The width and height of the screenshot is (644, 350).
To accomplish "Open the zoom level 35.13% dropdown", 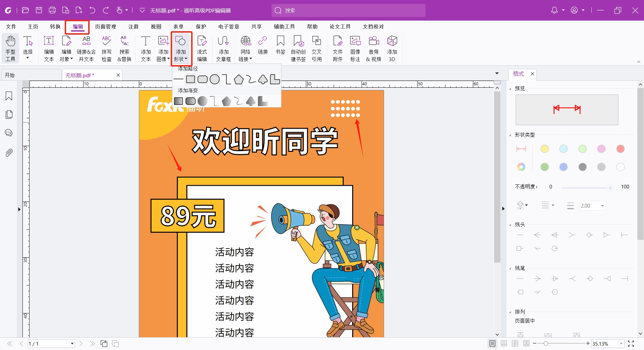I will (621, 344).
